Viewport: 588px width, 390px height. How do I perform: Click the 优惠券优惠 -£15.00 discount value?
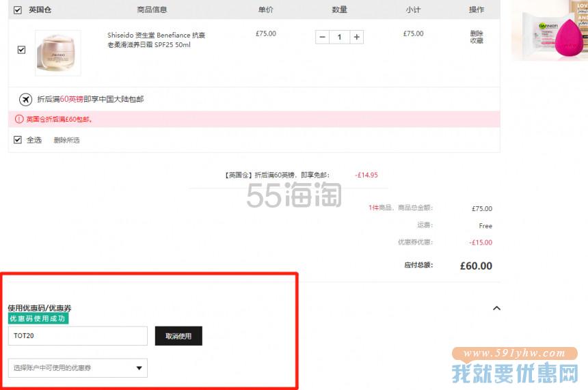[x=481, y=242]
